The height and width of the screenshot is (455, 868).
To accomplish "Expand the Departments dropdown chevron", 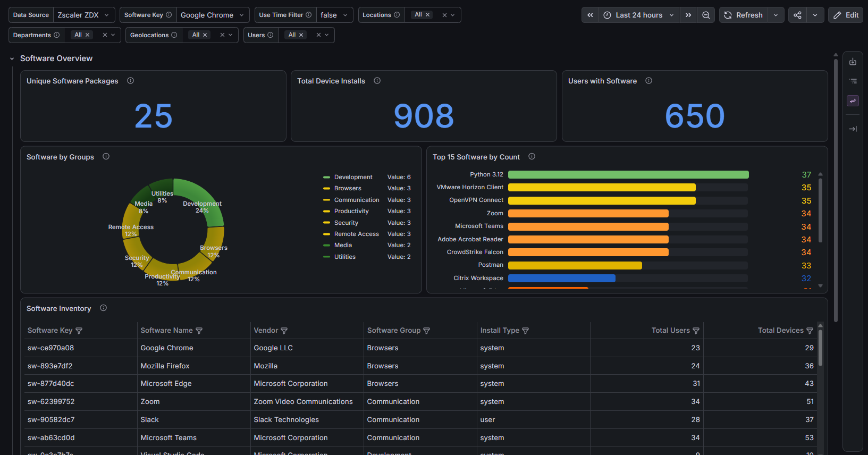I will pyautogui.click(x=113, y=35).
